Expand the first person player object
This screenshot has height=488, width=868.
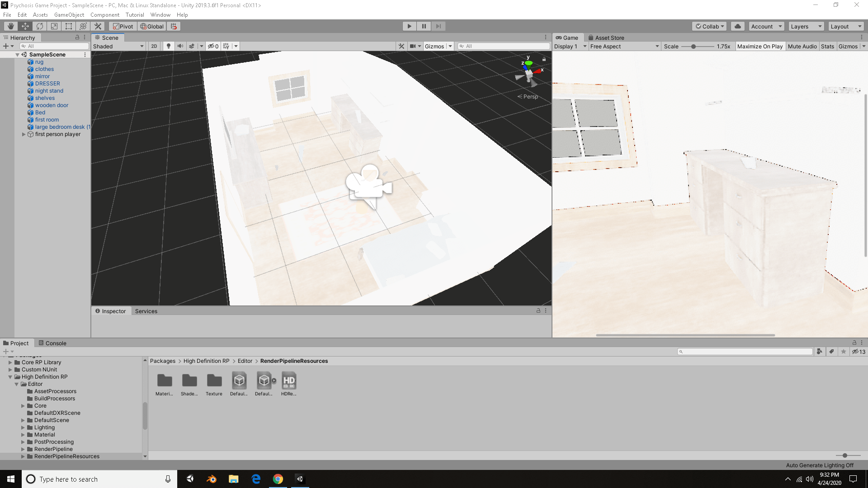(x=24, y=134)
